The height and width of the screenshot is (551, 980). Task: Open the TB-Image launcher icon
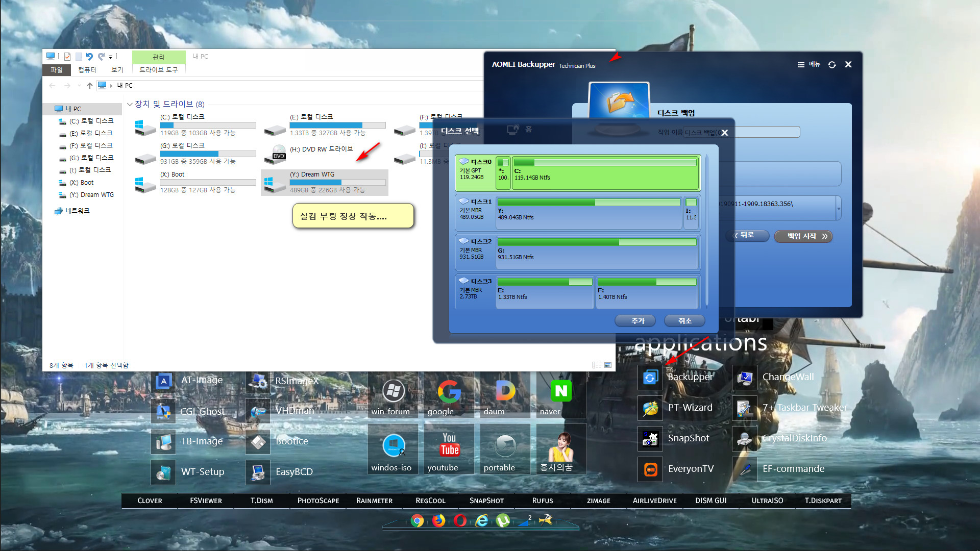(163, 442)
